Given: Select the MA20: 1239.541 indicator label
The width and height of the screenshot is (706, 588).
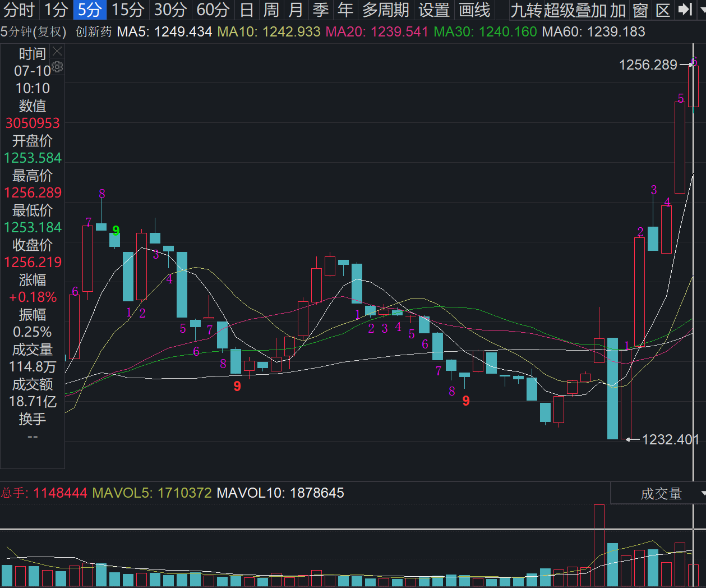Looking at the screenshot, I should click(377, 32).
